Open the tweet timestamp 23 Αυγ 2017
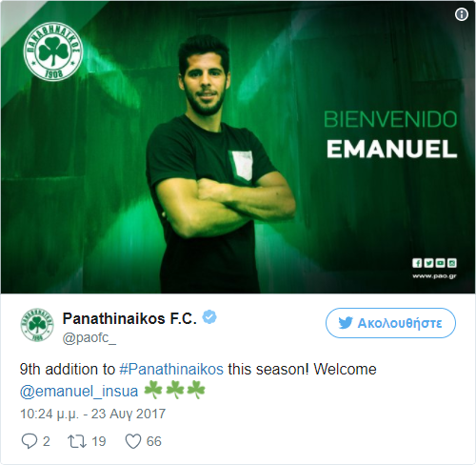 click(92, 414)
